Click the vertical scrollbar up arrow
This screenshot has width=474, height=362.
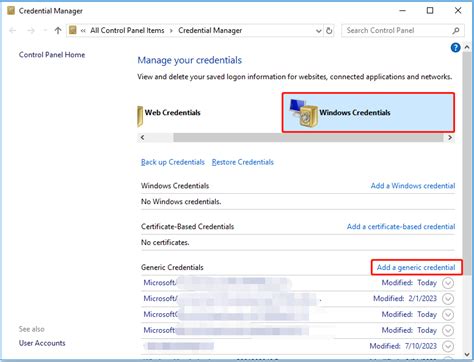pos(467,48)
